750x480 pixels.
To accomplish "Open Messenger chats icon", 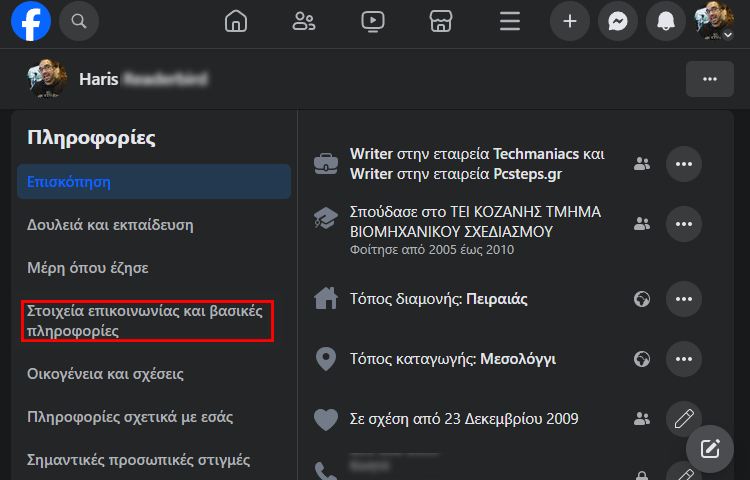I will pos(618,21).
